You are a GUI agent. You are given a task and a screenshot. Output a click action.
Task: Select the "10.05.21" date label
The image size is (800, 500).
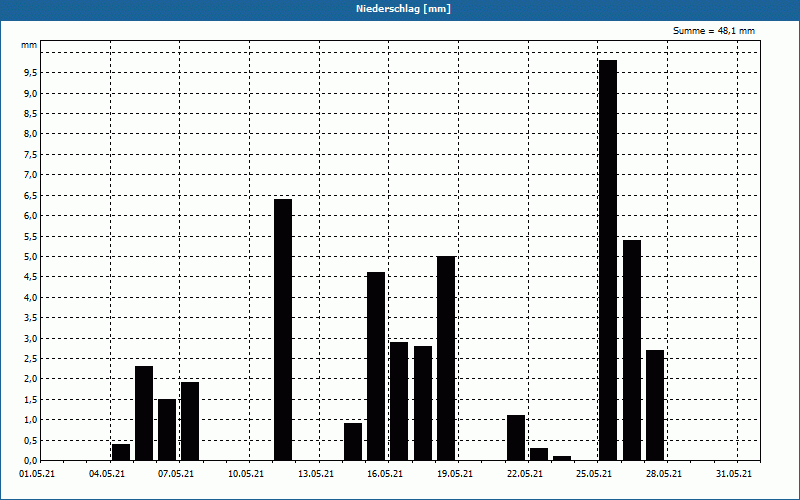(246, 474)
